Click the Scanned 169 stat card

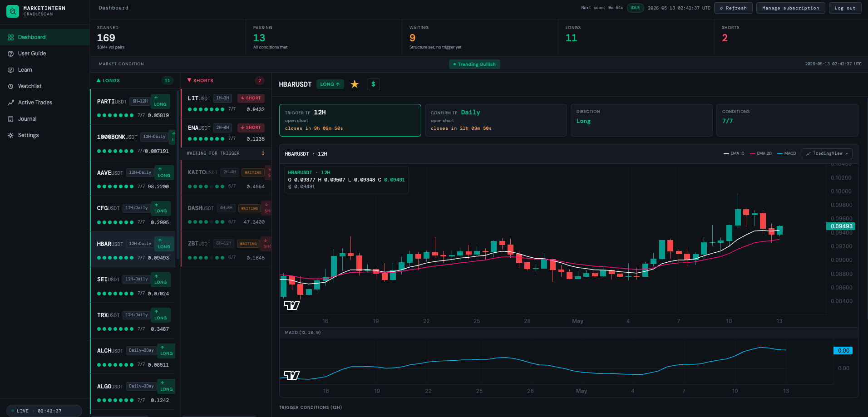(168, 38)
